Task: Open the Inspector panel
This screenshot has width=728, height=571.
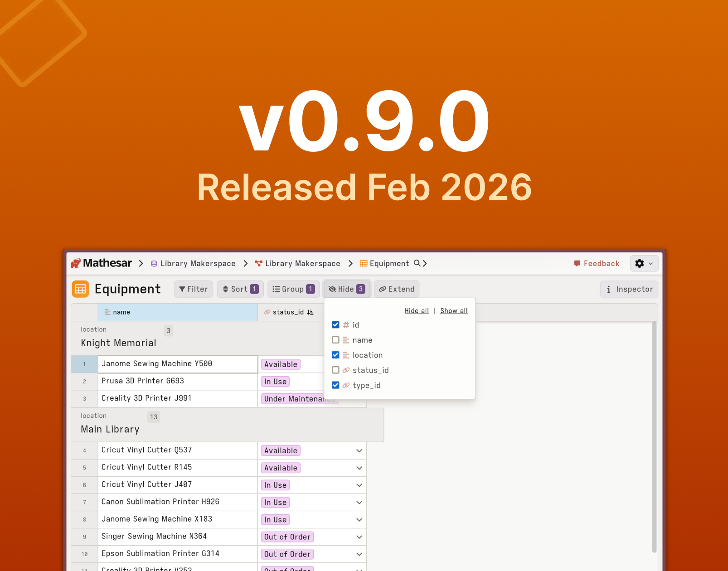Action: click(x=629, y=289)
